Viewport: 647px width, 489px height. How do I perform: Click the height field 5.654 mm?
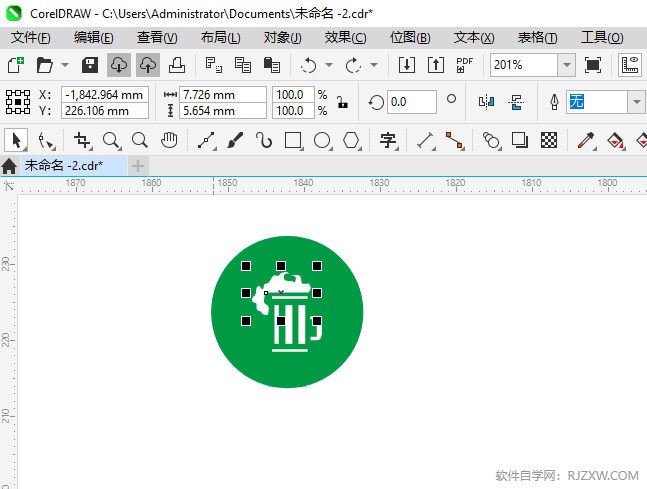(x=223, y=111)
